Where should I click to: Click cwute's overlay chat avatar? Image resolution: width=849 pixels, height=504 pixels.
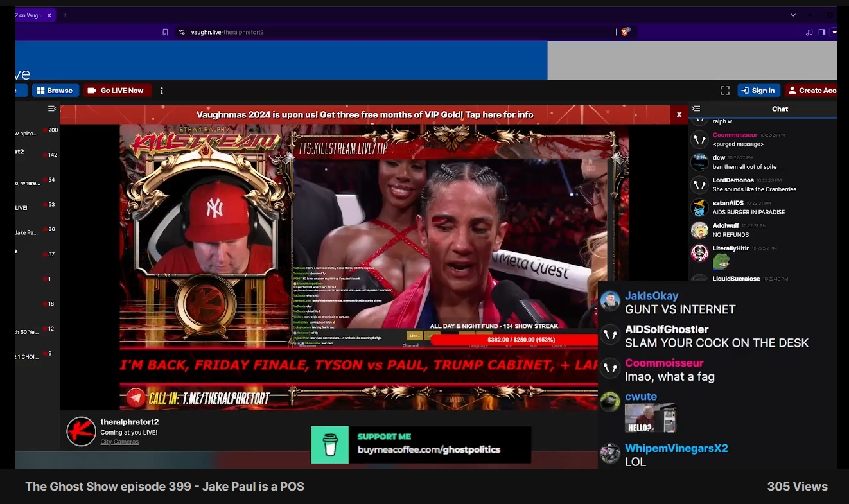(610, 402)
